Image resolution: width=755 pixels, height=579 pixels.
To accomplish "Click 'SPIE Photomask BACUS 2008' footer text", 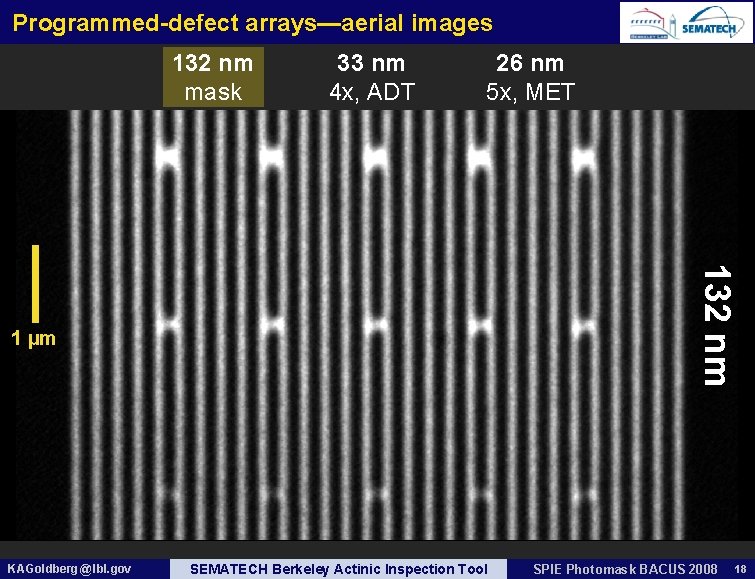I will (x=625, y=569).
